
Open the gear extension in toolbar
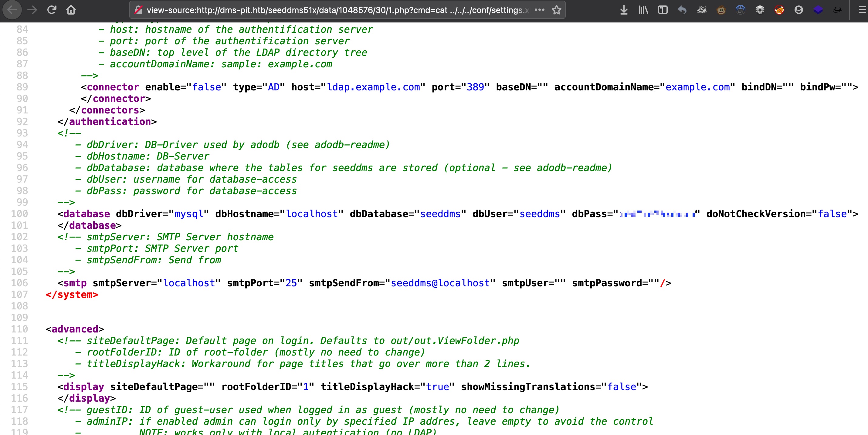[760, 10]
